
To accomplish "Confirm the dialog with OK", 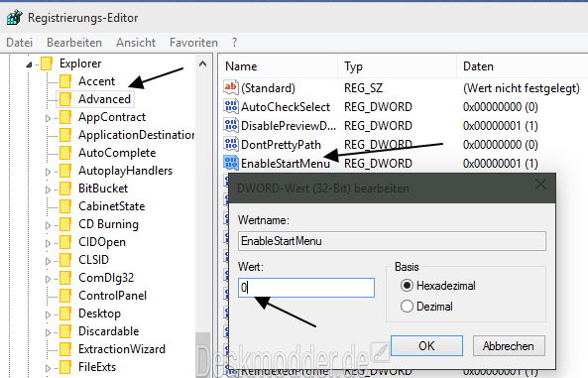I will coord(426,345).
